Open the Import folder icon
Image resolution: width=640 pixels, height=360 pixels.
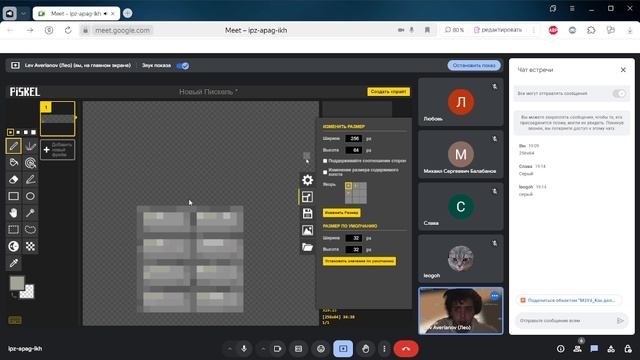click(x=307, y=247)
